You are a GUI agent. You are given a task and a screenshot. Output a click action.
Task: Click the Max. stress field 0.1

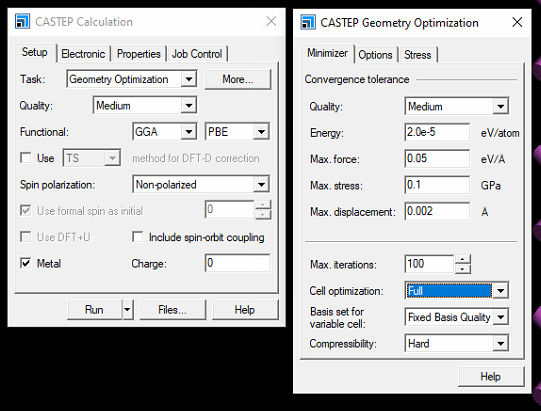pyautogui.click(x=437, y=185)
